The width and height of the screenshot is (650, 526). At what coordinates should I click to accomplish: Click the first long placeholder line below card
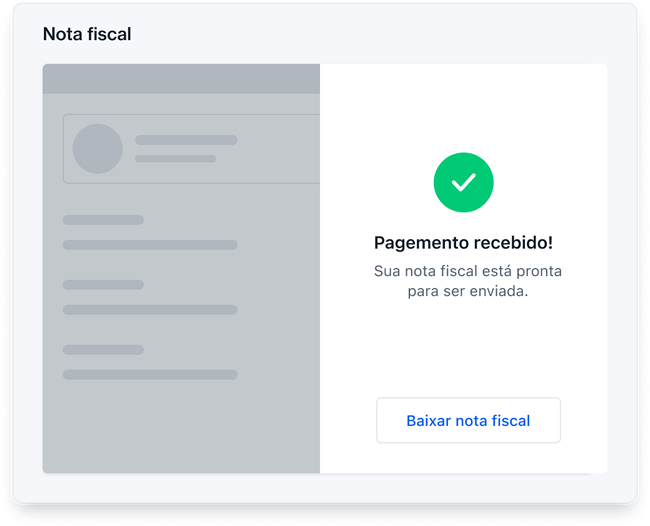(150, 245)
